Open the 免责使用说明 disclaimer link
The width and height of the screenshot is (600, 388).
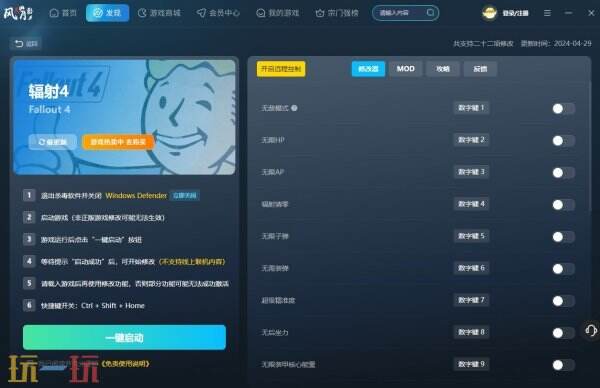coord(125,364)
